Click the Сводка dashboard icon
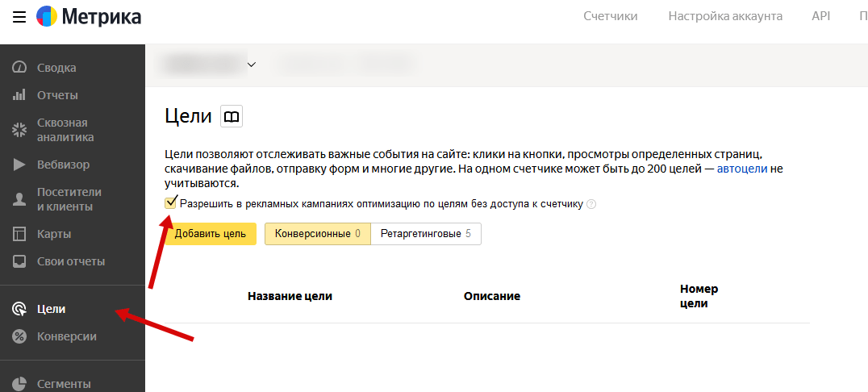868x392 pixels. click(x=20, y=68)
